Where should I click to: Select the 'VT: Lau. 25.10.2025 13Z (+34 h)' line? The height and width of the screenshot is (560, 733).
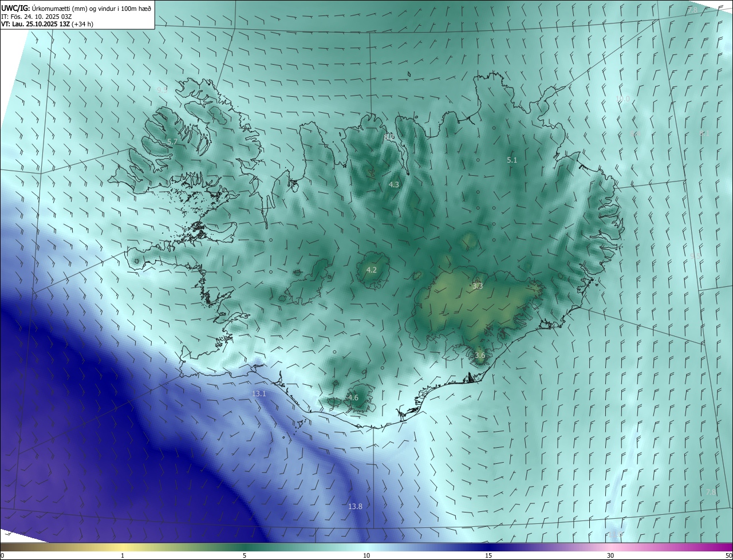tap(47, 24)
